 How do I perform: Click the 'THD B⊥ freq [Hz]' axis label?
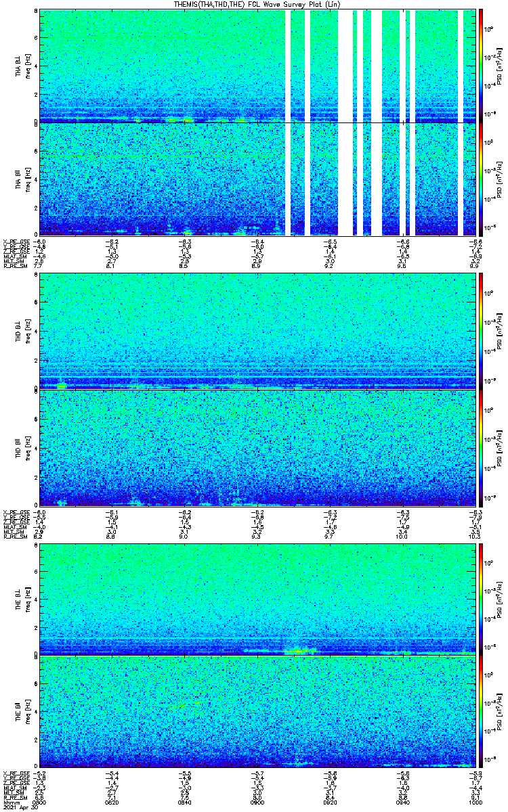[x=22, y=331]
